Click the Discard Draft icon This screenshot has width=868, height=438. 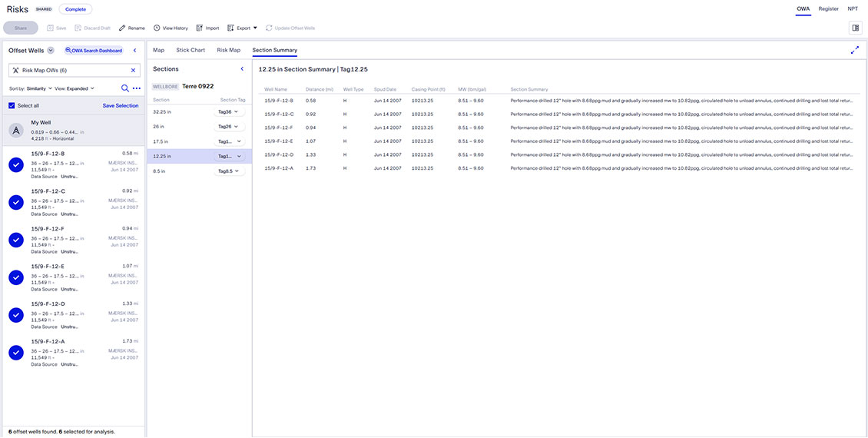[78, 28]
